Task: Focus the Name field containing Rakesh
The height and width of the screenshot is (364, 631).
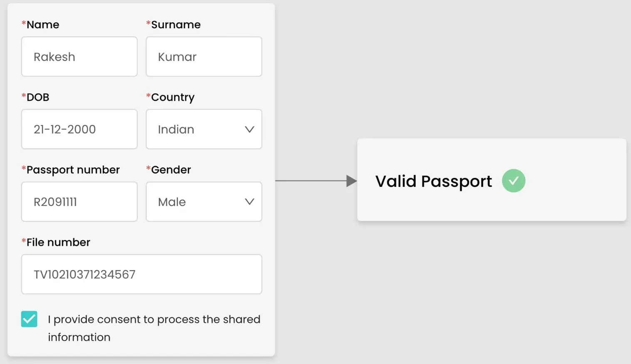Action: tap(79, 57)
